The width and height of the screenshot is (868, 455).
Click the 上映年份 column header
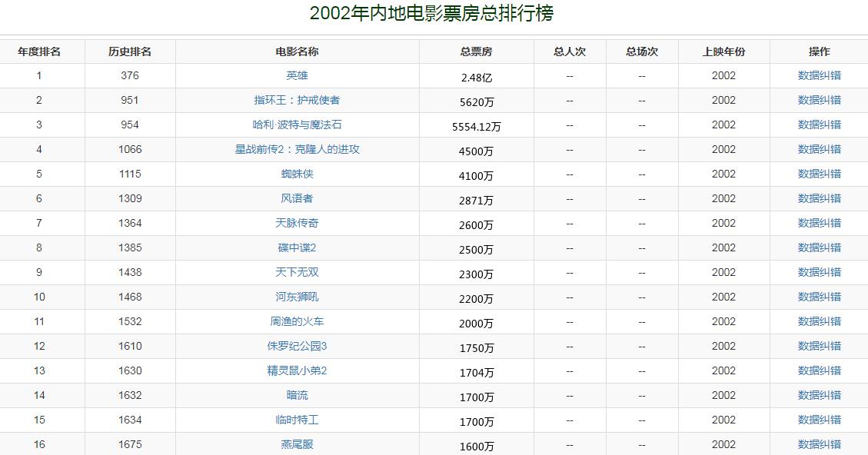[723, 51]
